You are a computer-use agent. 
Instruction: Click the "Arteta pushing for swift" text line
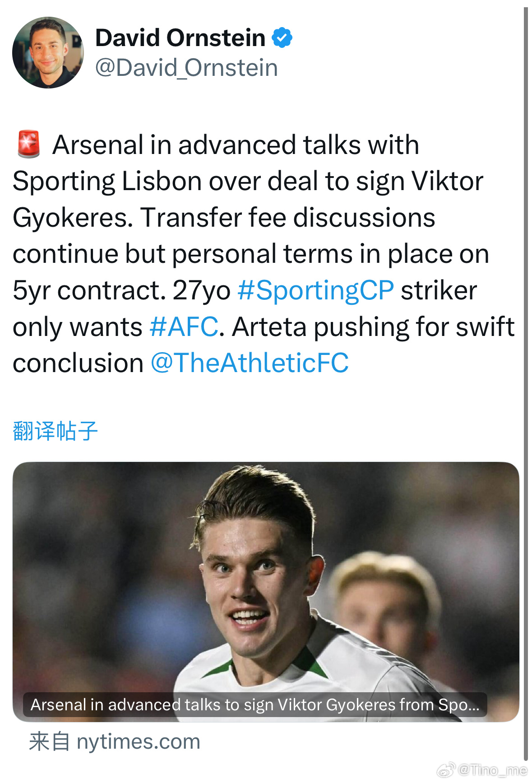click(x=373, y=326)
